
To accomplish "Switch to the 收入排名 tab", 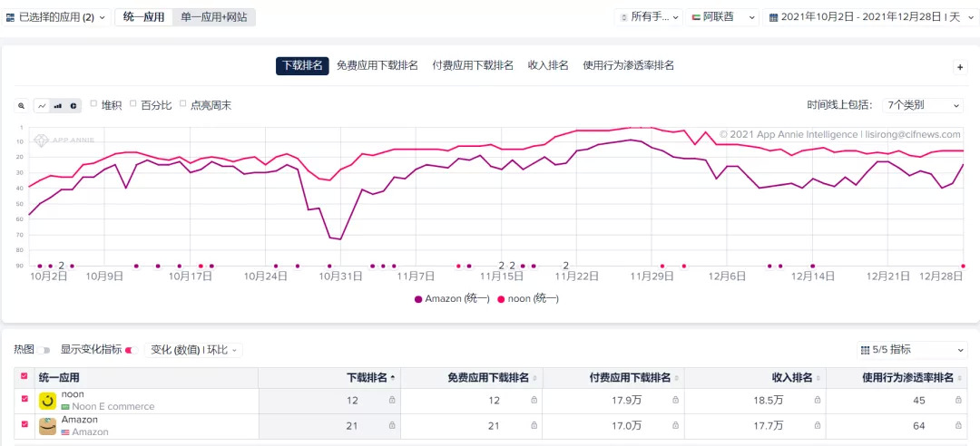I will click(x=548, y=65).
